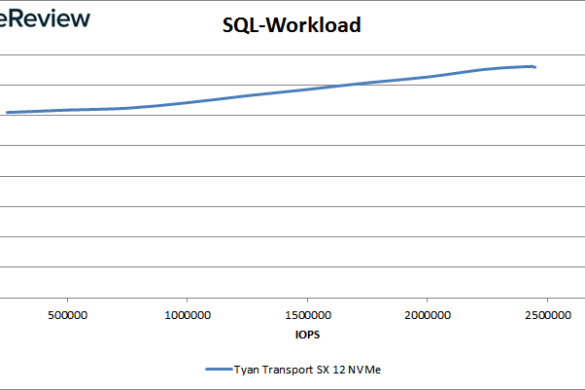Screen dimensions: 585x390
Task: Click the 1500000 axis label
Action: [308, 315]
